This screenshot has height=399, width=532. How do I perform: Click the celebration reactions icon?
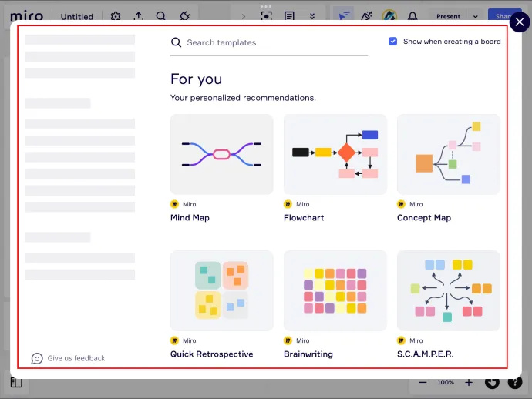coord(367,15)
